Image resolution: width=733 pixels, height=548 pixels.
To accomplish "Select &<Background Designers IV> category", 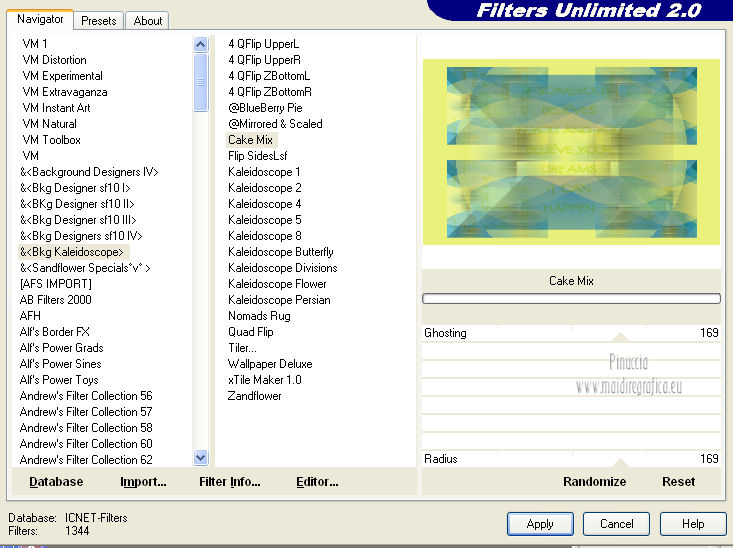I will pyautogui.click(x=89, y=172).
